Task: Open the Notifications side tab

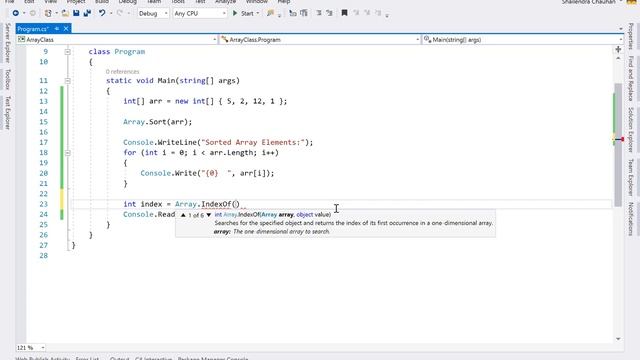Action: (631, 218)
